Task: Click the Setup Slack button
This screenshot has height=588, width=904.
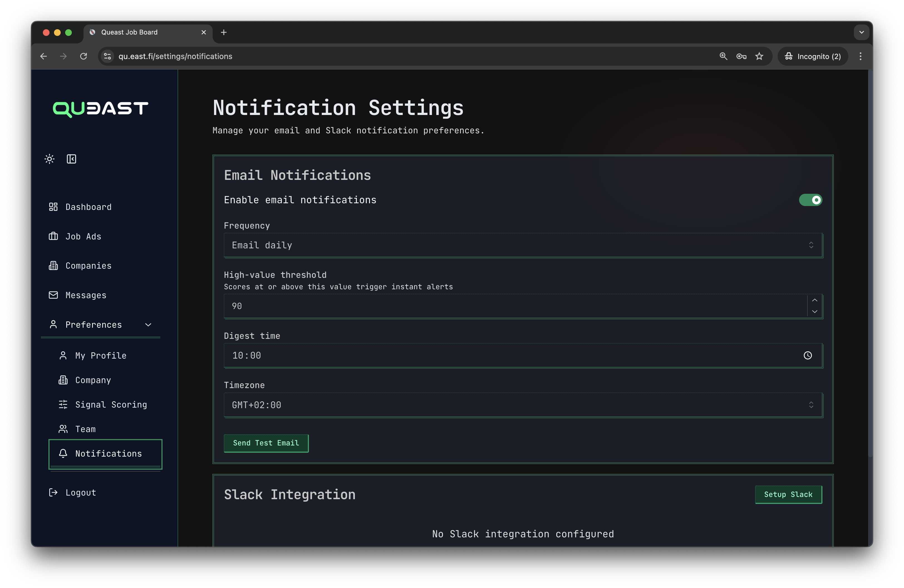Action: (x=788, y=494)
